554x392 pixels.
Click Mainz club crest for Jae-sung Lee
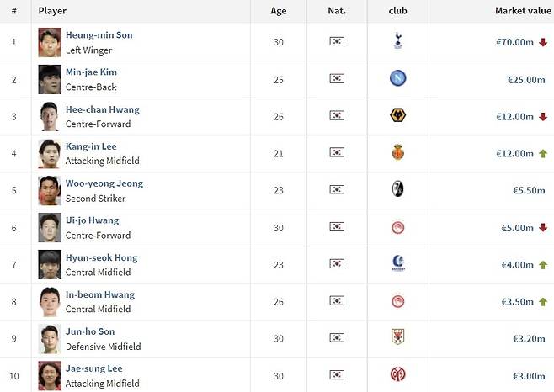(x=398, y=373)
